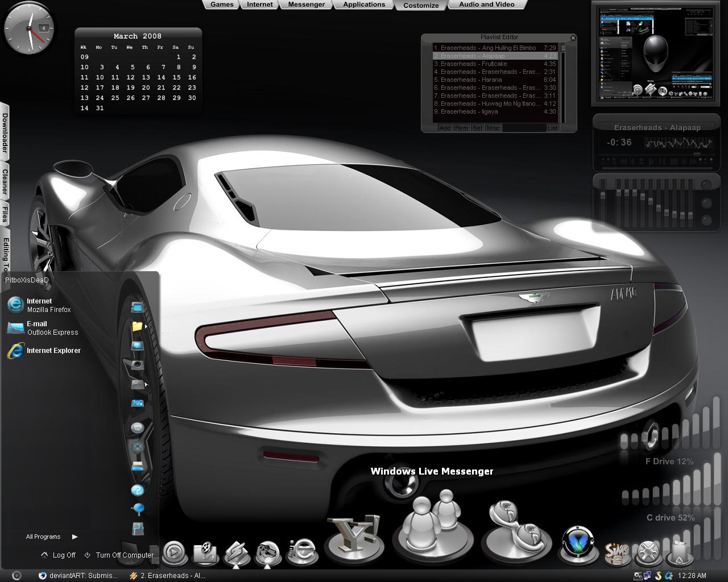Click the '2. Eraserheads - Al...' taskbar button
Image resolution: width=728 pixels, height=582 pixels.
168,575
